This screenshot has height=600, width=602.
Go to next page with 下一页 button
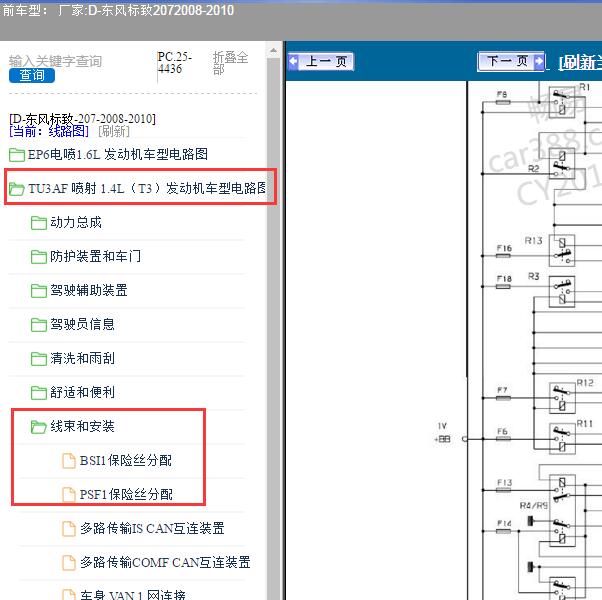[x=511, y=61]
